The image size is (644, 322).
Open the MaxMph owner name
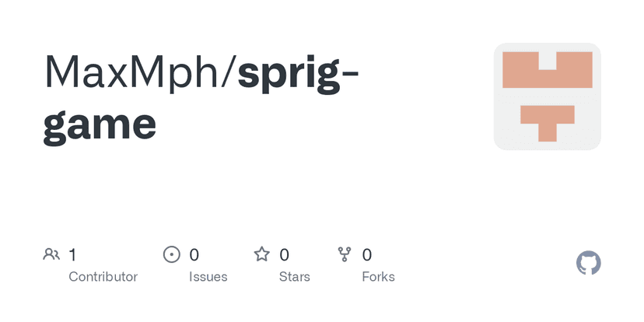pos(132,72)
